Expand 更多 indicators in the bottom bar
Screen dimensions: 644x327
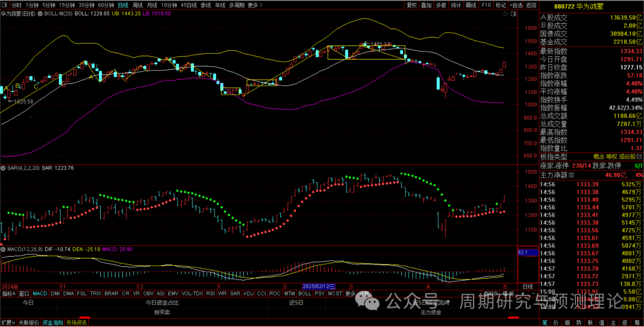click(x=351, y=294)
